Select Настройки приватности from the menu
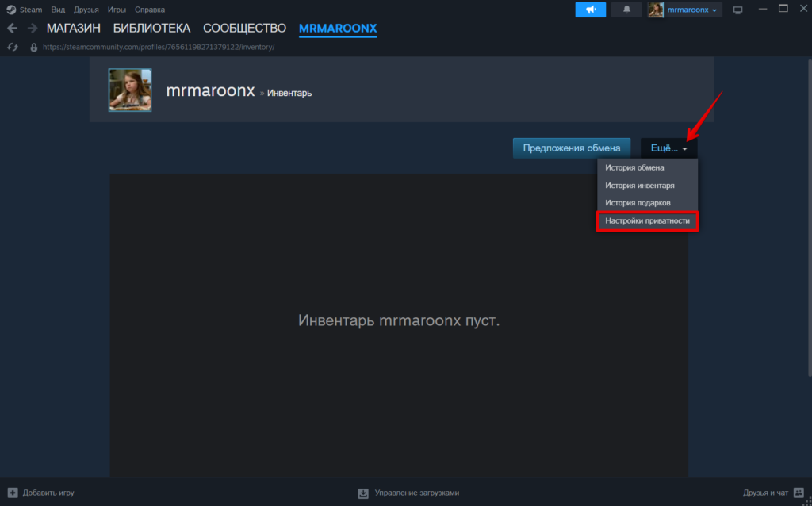 click(x=647, y=220)
